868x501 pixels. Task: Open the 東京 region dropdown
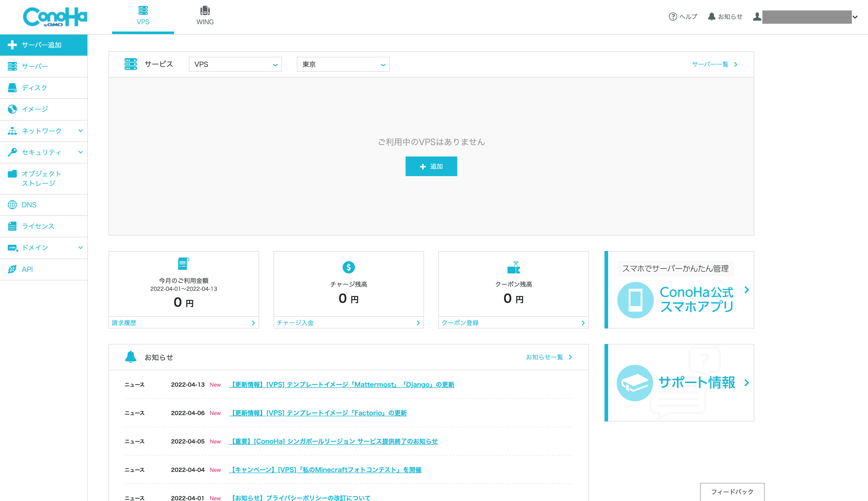pyautogui.click(x=343, y=64)
